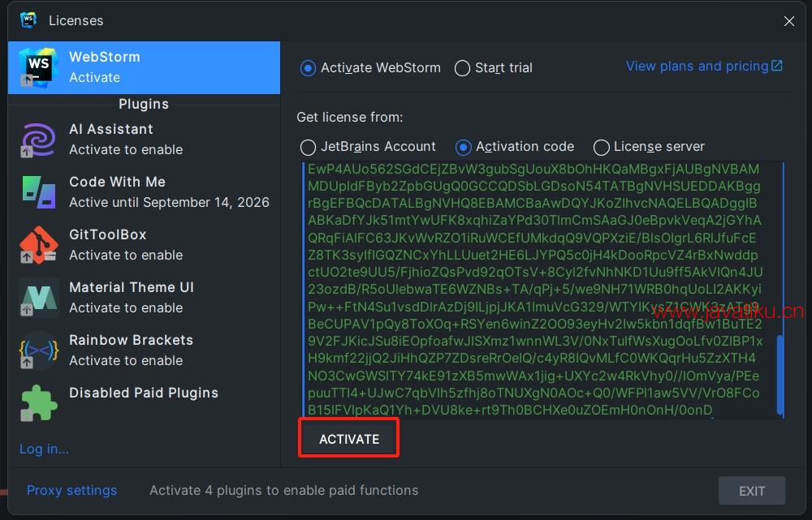Select the AI Assistant entry in the plugins list
Screen dimensions: 812x520
[144, 140]
